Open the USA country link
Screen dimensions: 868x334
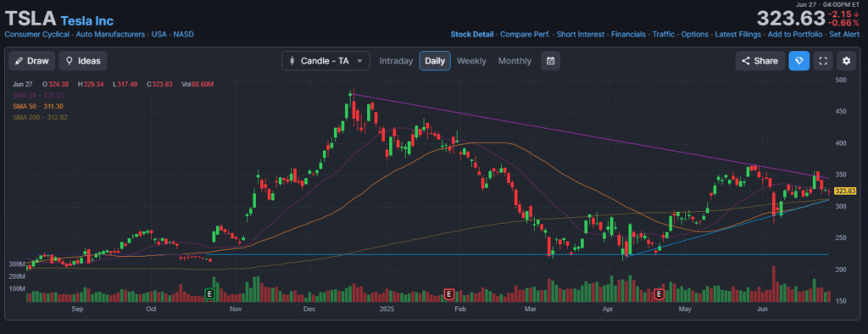pyautogui.click(x=159, y=35)
